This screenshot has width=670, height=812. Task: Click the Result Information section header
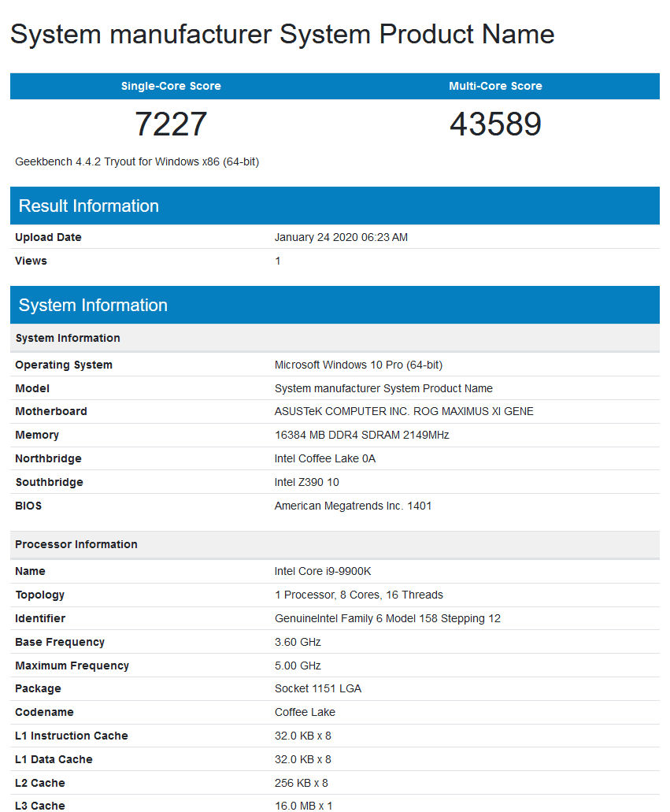click(x=335, y=206)
